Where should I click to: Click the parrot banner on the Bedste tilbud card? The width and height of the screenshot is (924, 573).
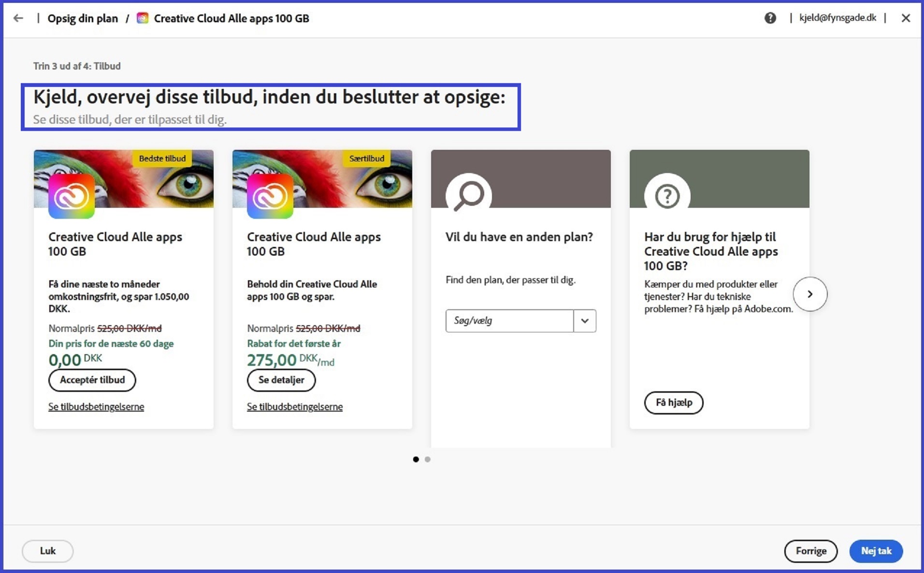[x=124, y=179]
